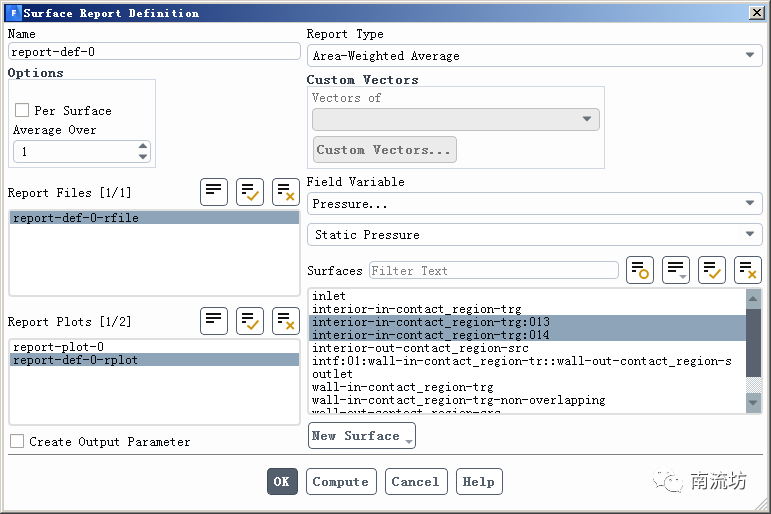
Task: Confirm with the OK button
Action: [282, 481]
